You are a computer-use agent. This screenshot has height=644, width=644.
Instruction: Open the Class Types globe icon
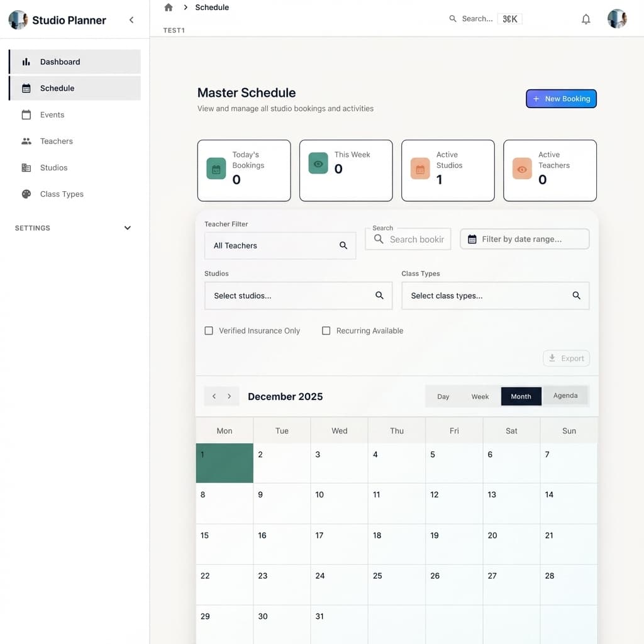tap(25, 194)
